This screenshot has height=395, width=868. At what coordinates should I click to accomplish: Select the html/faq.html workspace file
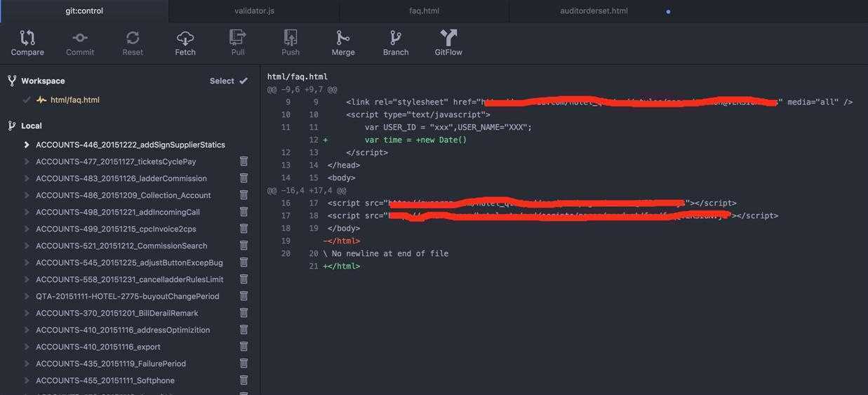click(x=75, y=100)
